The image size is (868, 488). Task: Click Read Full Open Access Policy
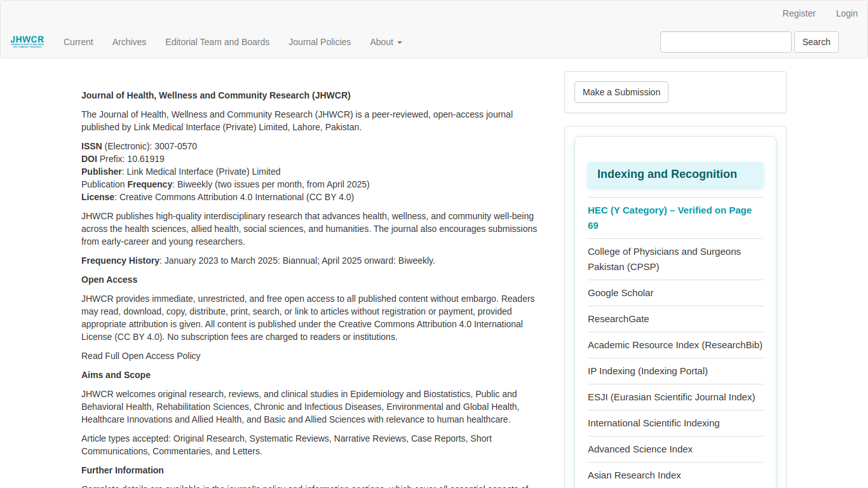[141, 356]
